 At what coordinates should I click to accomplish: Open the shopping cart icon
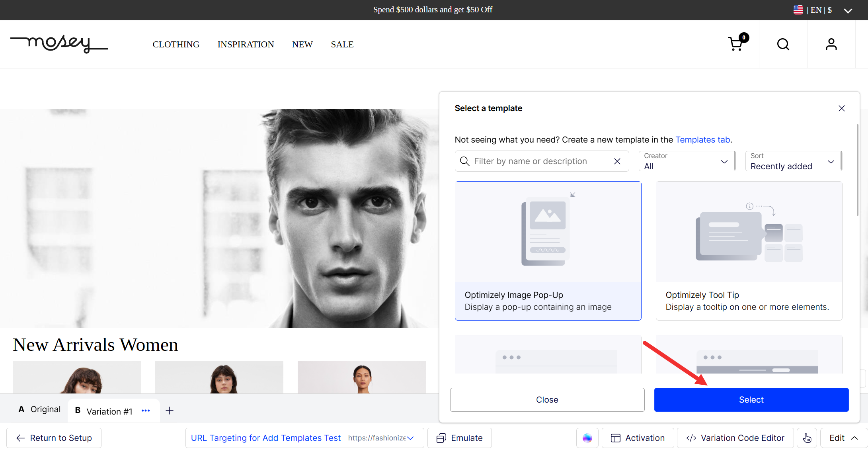coord(735,44)
